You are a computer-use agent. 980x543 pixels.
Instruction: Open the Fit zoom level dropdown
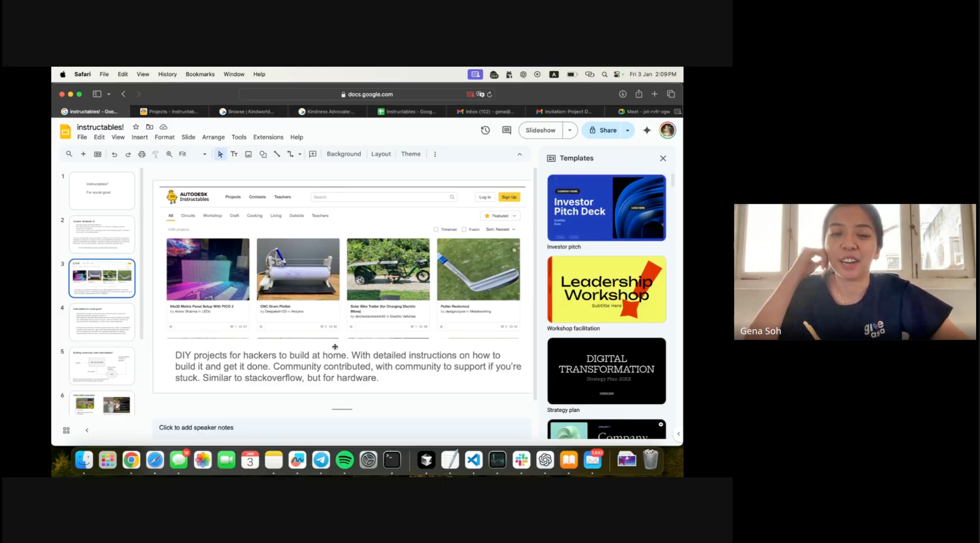point(193,154)
